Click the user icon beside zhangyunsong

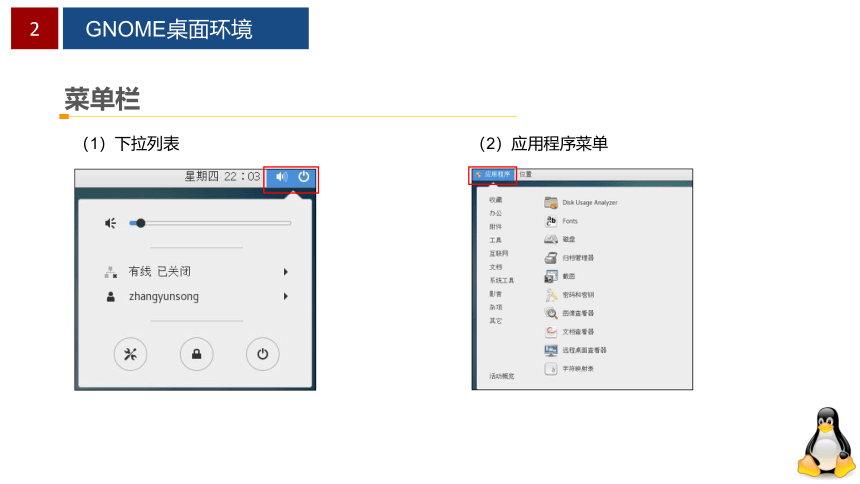coord(111,297)
